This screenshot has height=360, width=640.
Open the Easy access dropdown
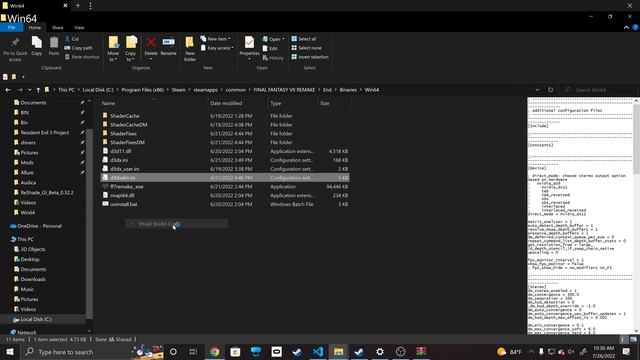tap(217, 48)
